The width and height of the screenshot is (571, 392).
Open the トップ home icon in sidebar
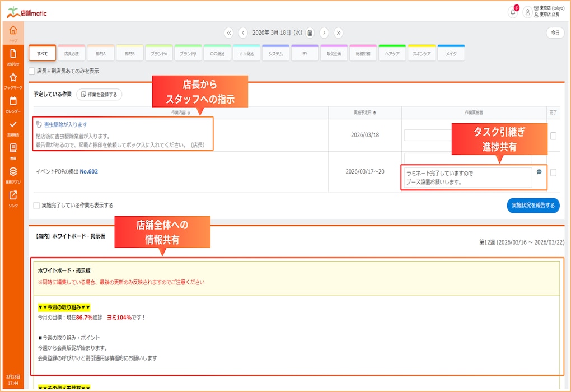pyautogui.click(x=13, y=32)
